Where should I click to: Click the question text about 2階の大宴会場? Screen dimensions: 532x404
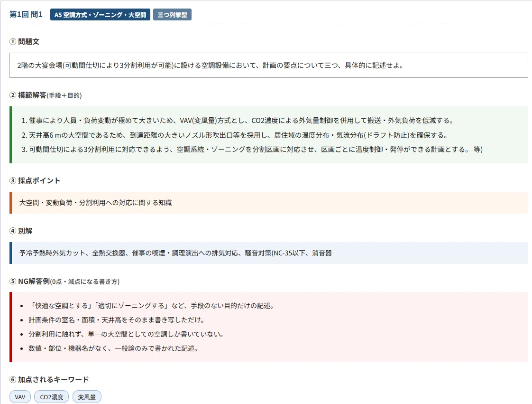pos(211,65)
